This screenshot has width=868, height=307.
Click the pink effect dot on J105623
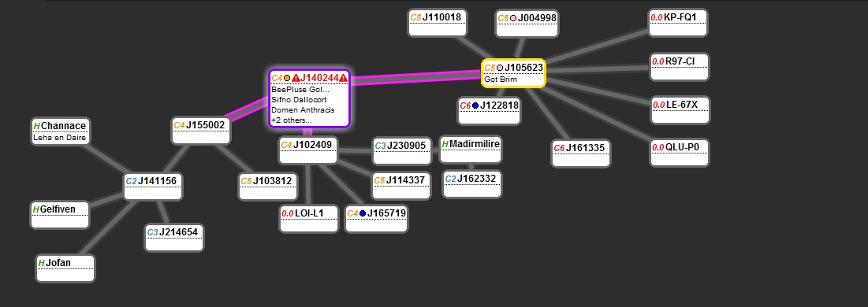click(x=499, y=68)
